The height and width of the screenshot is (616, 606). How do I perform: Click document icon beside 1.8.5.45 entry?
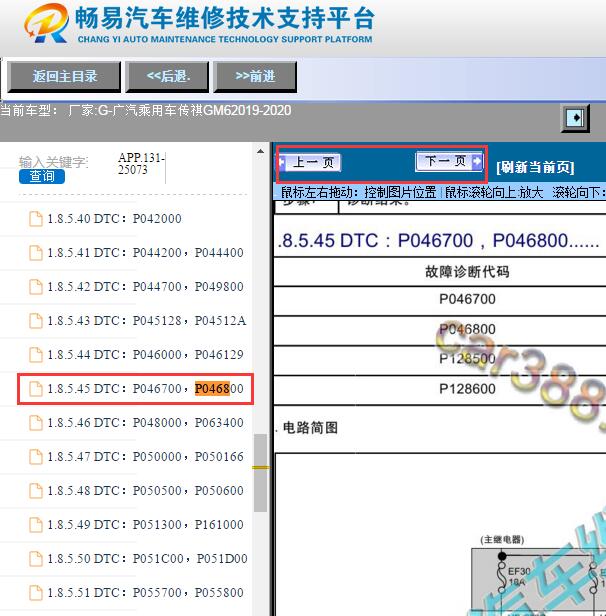click(x=36, y=389)
